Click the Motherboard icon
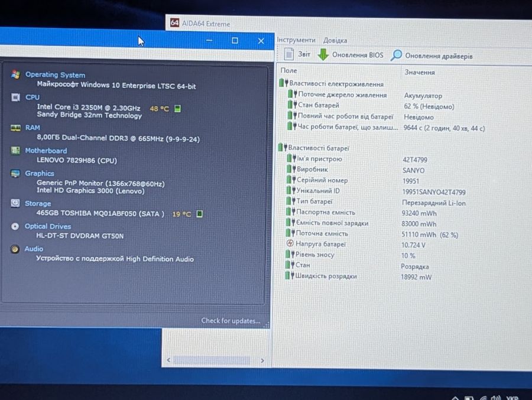The height and width of the screenshot is (400, 532). 15,150
